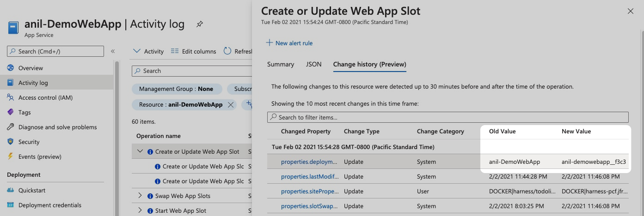Click the Events lightning bolt icon
Image resolution: width=644 pixels, height=216 pixels.
pos(10,156)
